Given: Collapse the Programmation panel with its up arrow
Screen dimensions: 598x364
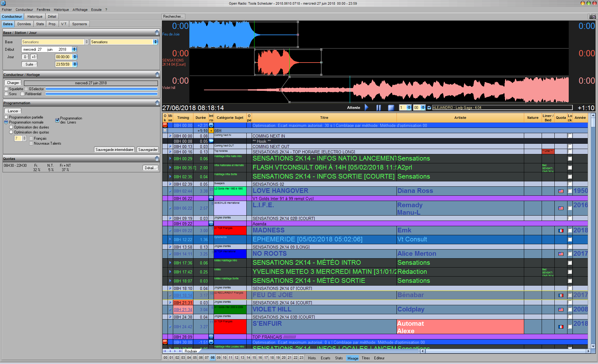Looking at the screenshot, I should pyautogui.click(x=157, y=103).
